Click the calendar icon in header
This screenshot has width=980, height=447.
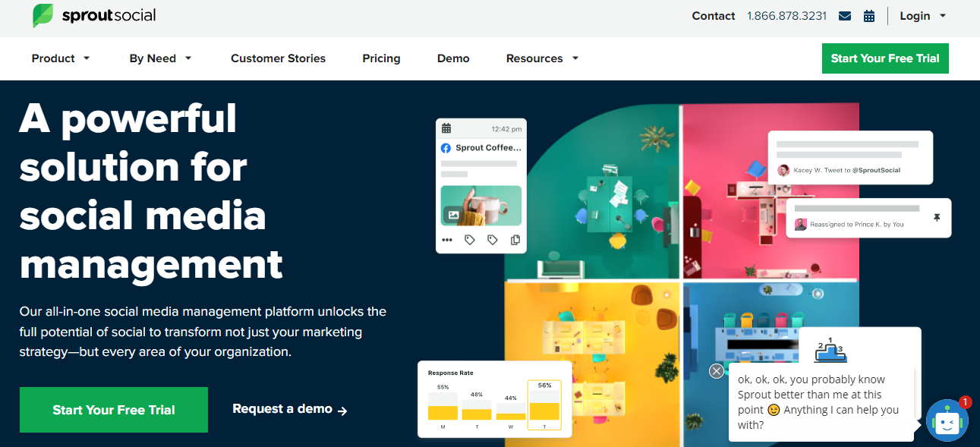(x=869, y=16)
